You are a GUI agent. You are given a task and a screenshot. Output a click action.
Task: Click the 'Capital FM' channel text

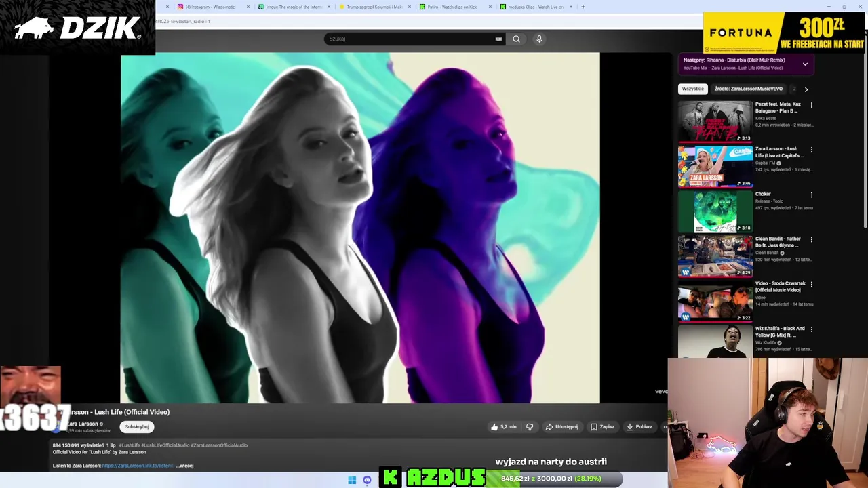coord(765,163)
